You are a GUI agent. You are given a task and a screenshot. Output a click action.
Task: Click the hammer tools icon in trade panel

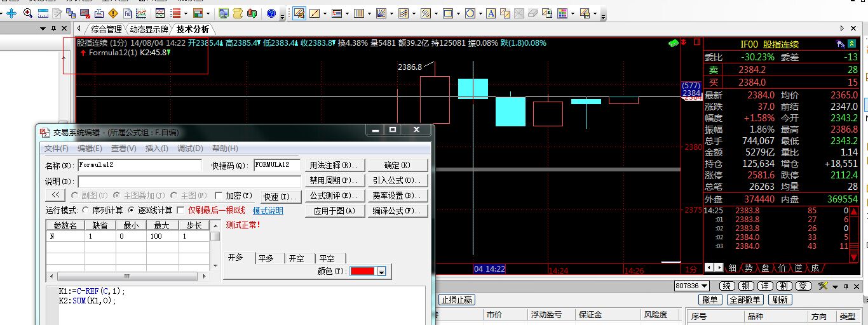coord(823,286)
